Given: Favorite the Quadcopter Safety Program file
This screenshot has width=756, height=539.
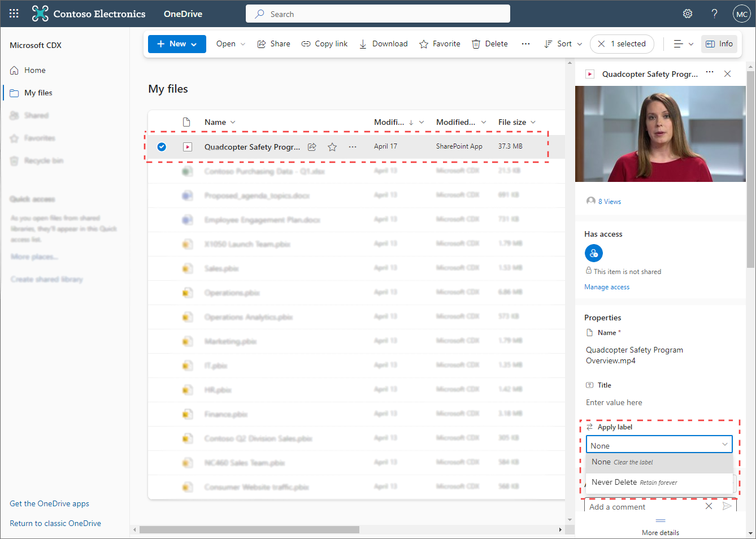Looking at the screenshot, I should (332, 146).
